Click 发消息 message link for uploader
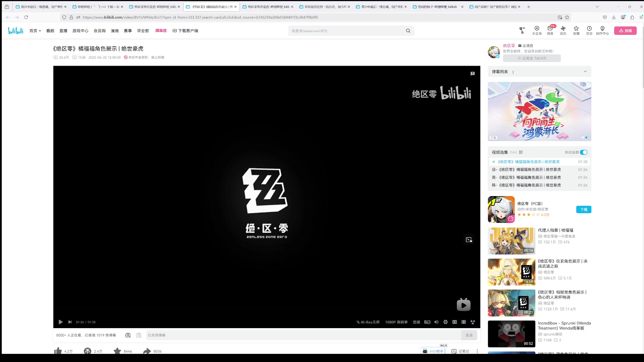The height and width of the screenshot is (362, 644). click(526, 46)
